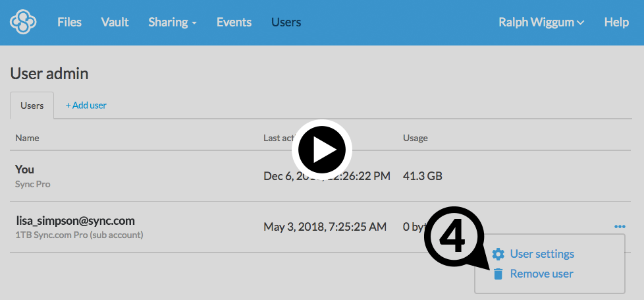
Task: Open the Help link
Action: click(x=616, y=22)
